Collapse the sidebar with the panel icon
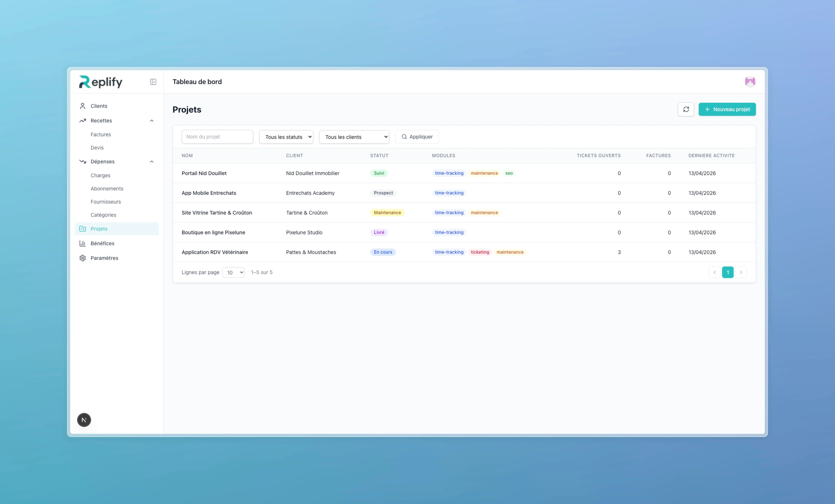Screen dimensions: 835x504 153,82
